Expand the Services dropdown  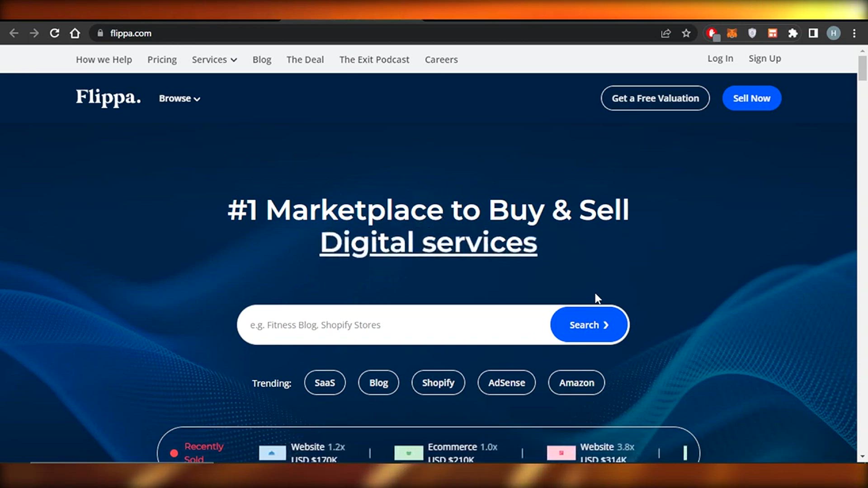click(x=214, y=60)
